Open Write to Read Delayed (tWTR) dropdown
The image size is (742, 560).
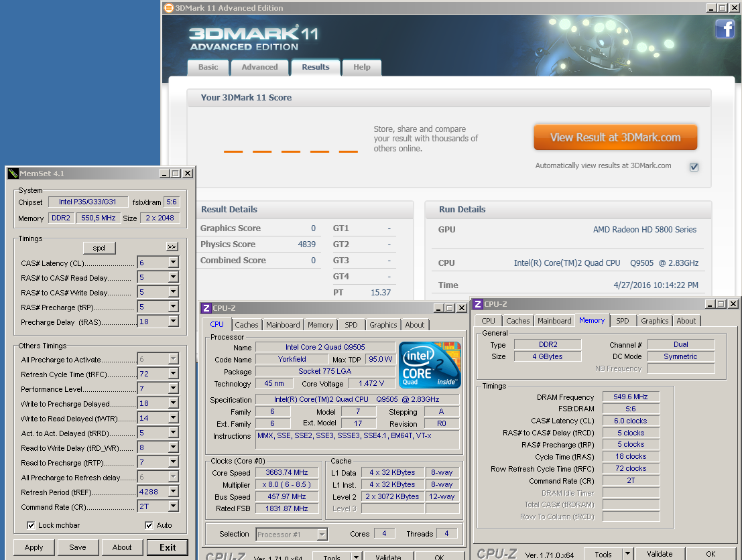(173, 417)
